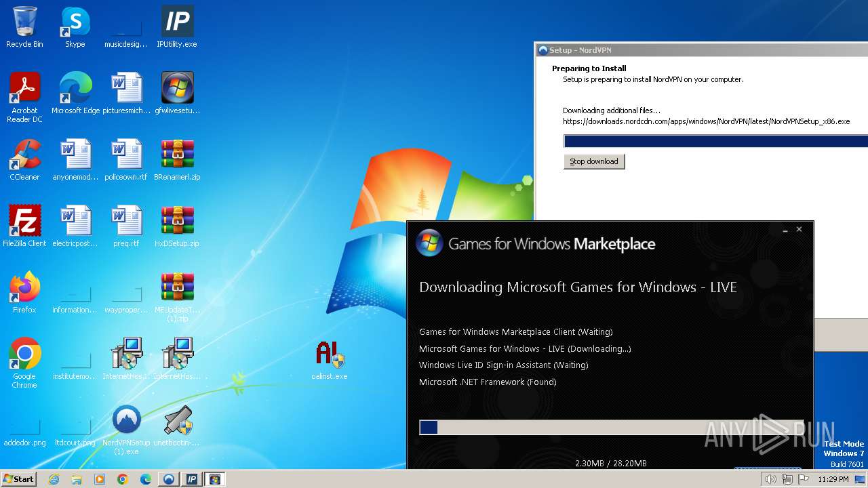Click 'Windows Live ID Sign-in Assistant (Waiting)' text

tap(504, 365)
